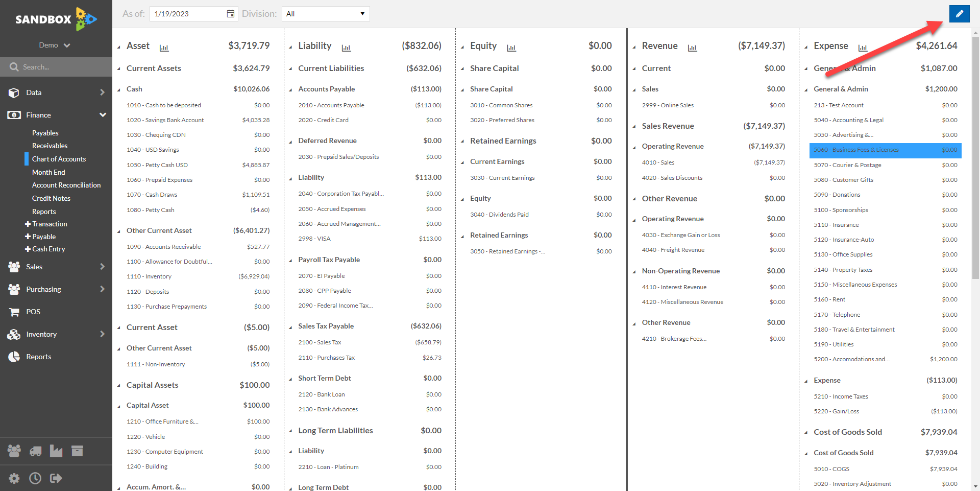Open the Demo account dropdown

tap(55, 45)
